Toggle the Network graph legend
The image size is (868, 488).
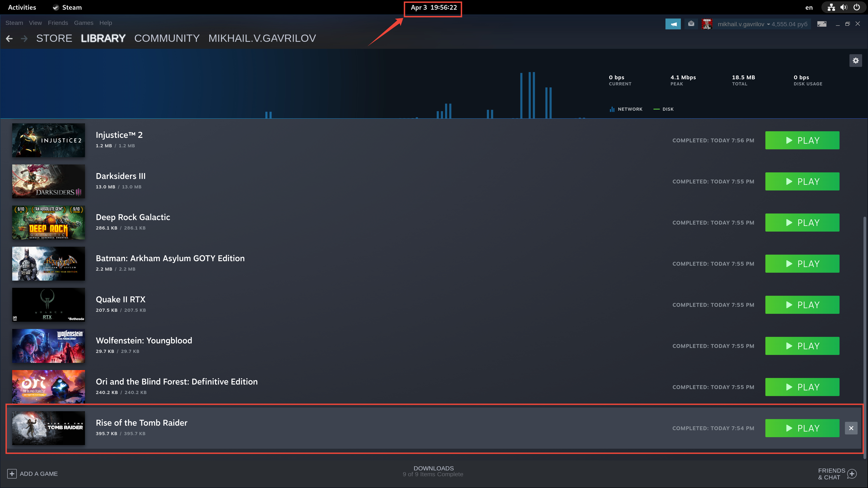click(626, 109)
